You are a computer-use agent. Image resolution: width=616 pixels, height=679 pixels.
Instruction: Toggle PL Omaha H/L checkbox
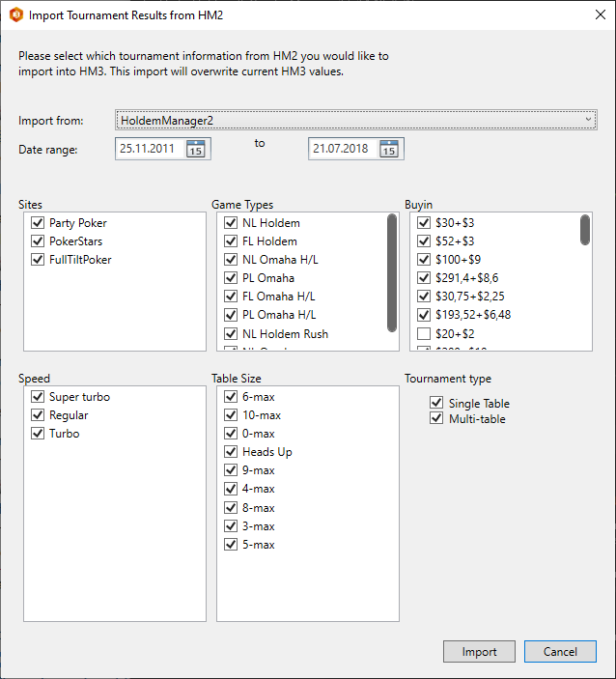point(231,314)
